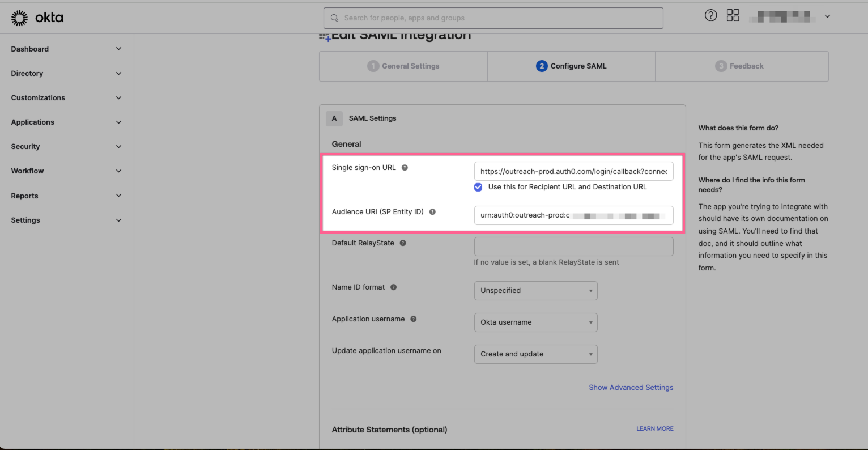868x450 pixels.
Task: Open help via the question mark icon
Action: click(x=710, y=15)
